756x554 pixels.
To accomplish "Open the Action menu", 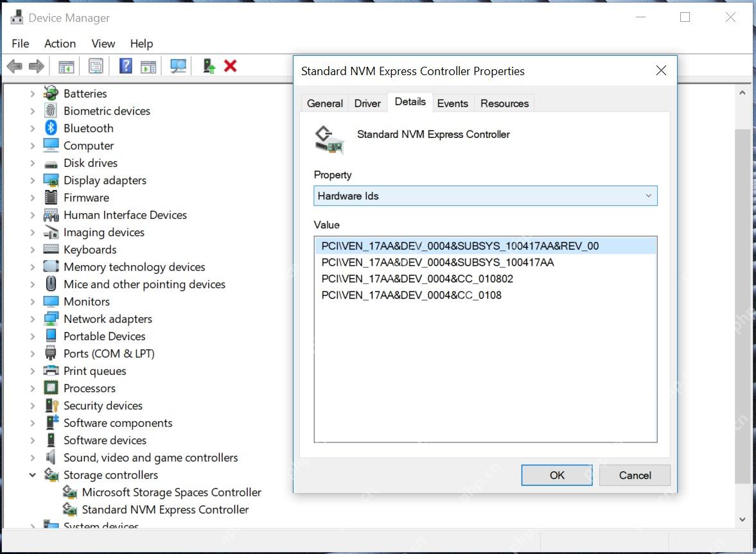I will (60, 44).
